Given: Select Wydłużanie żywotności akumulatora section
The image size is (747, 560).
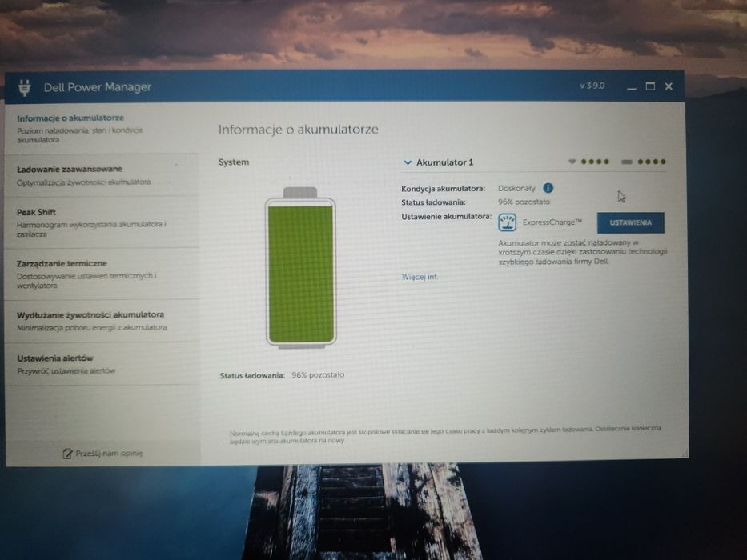Looking at the screenshot, I should (x=102, y=321).
